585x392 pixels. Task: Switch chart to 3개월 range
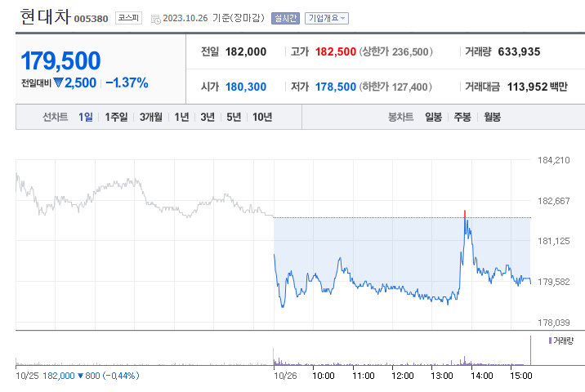tap(150, 117)
